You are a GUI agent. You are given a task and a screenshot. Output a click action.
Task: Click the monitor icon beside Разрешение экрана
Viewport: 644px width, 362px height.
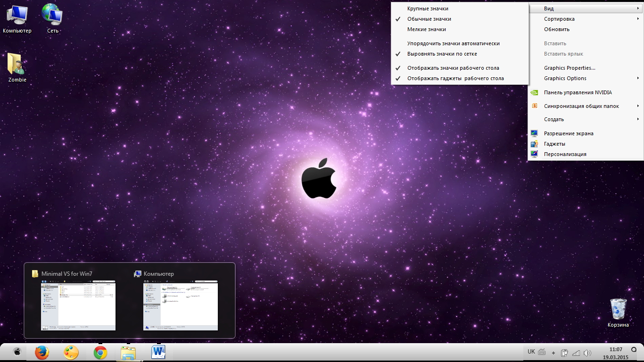click(x=534, y=133)
